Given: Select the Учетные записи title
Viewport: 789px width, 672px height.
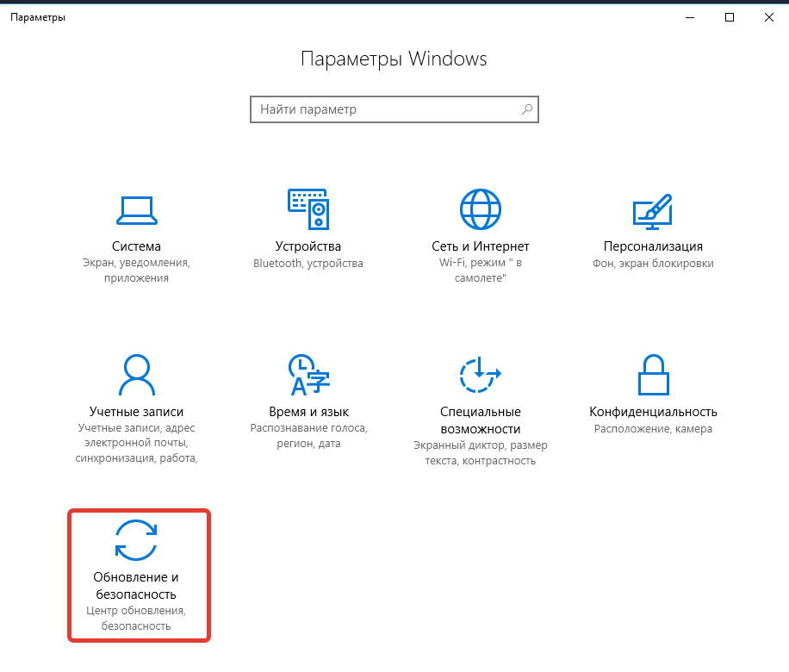Looking at the screenshot, I should point(136,412).
